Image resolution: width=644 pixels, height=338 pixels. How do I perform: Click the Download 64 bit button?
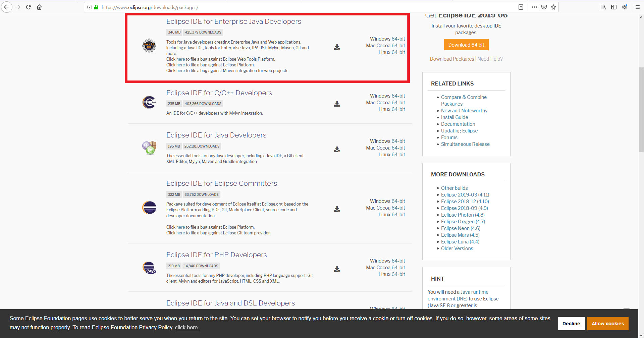pyautogui.click(x=466, y=45)
